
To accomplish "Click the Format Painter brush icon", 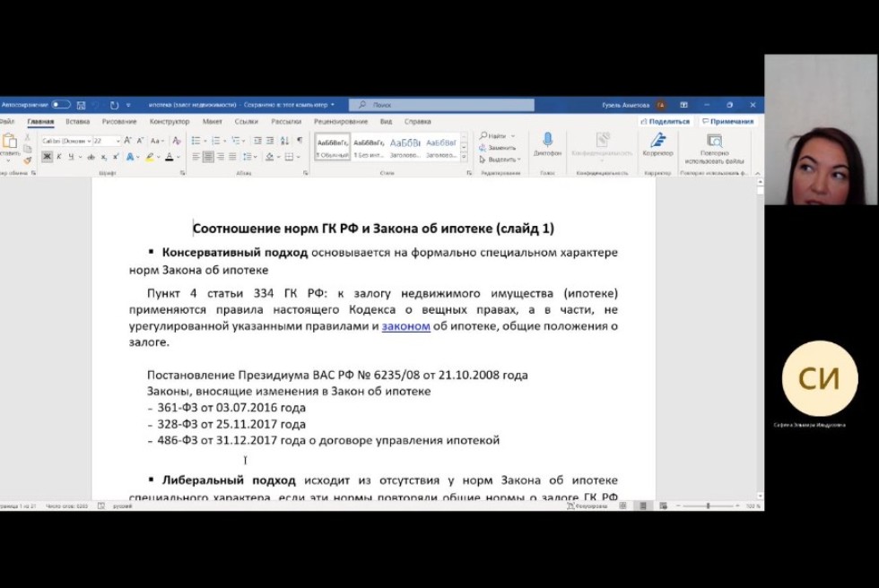I will coord(28,160).
